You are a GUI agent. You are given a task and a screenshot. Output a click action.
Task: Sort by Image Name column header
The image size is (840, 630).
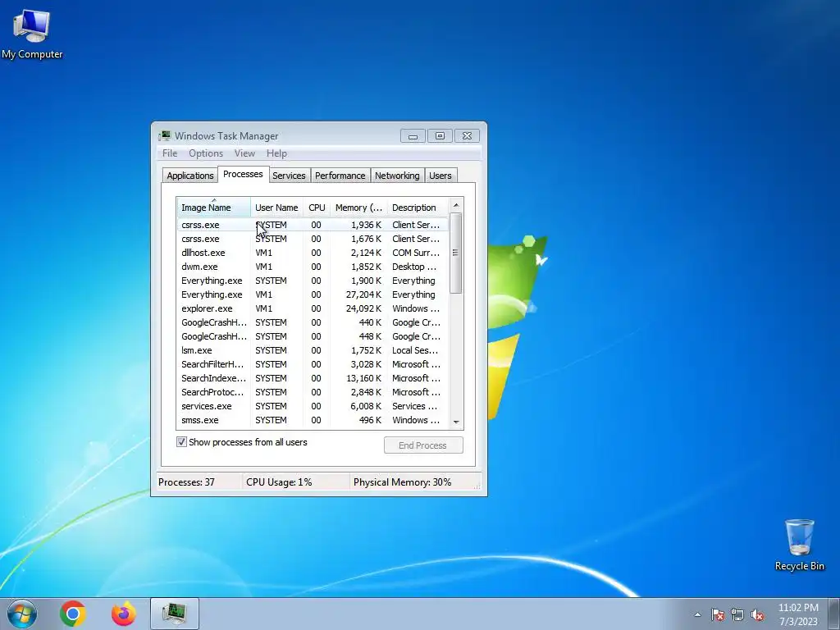point(213,208)
